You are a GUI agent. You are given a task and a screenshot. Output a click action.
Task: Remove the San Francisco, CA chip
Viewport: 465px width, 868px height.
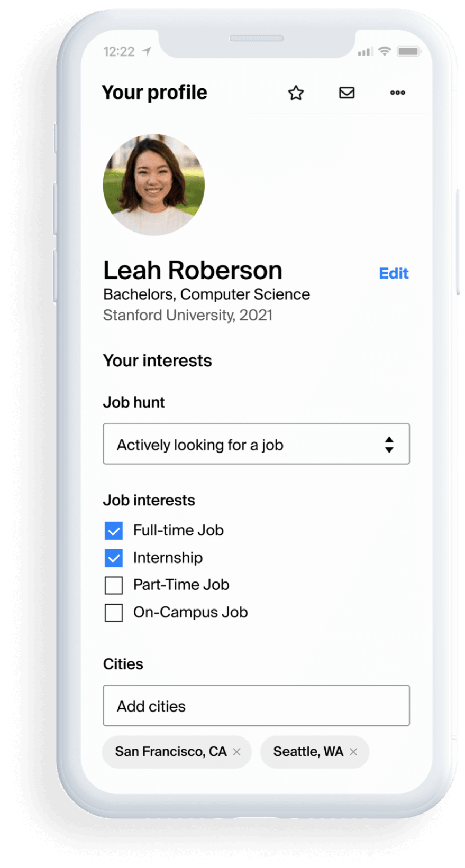tap(237, 752)
